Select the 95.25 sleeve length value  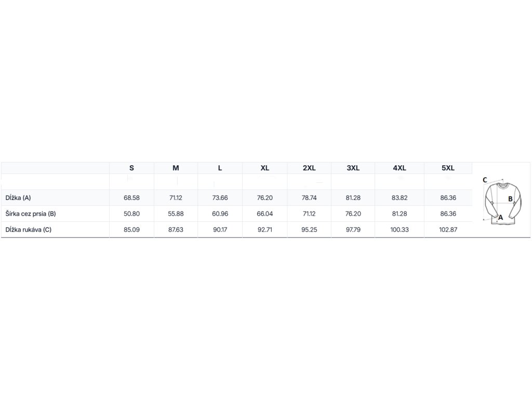(309, 229)
